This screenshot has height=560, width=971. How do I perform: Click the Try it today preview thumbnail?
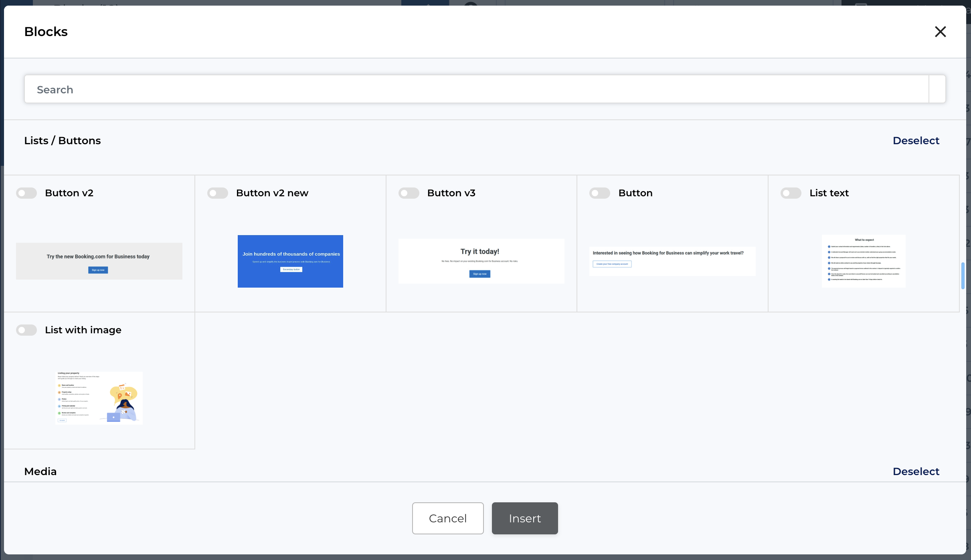(481, 261)
